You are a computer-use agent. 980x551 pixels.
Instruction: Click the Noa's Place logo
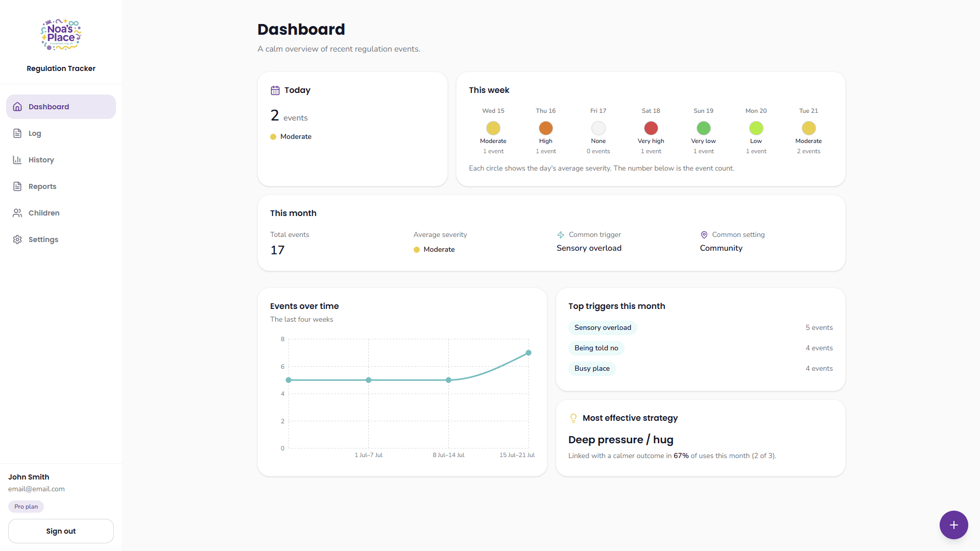coord(61,35)
